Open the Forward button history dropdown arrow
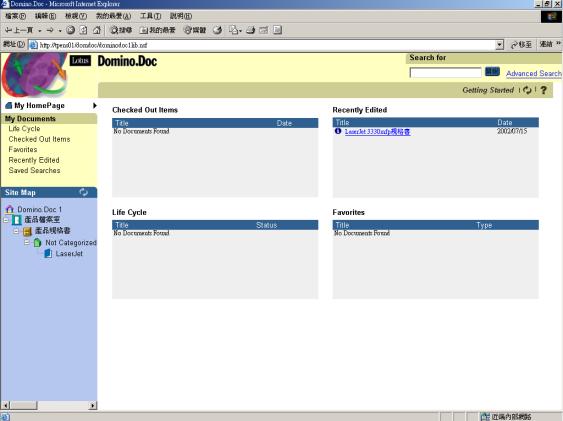Viewport: 563px width, 421px height. pos(60,31)
